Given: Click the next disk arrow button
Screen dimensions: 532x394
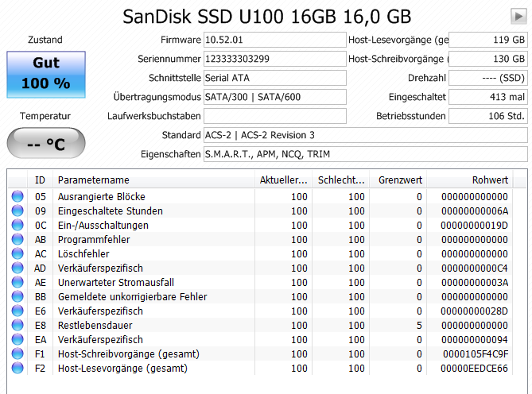Looking at the screenshot, I should coord(518,16).
